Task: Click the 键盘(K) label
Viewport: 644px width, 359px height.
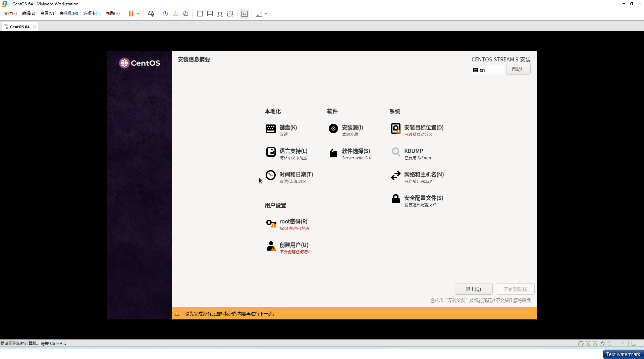Action: tap(288, 127)
